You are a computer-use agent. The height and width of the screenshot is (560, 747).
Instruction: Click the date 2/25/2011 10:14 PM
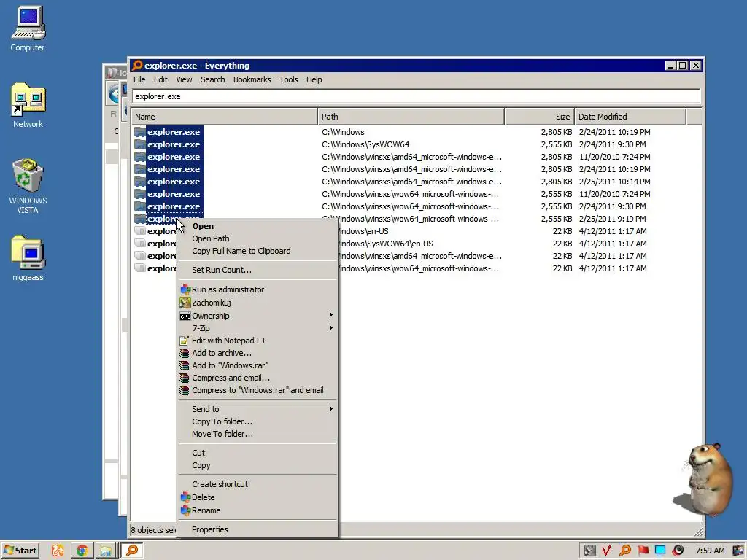614,182
